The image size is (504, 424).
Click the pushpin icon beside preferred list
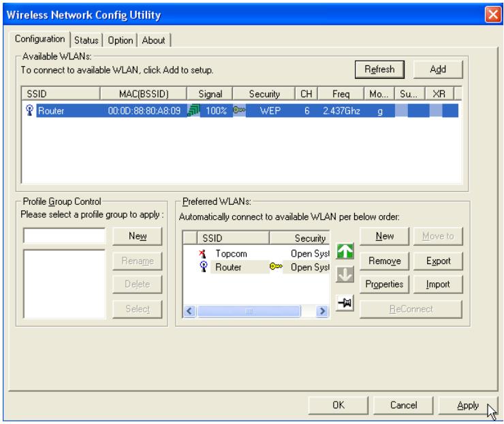[x=345, y=303]
